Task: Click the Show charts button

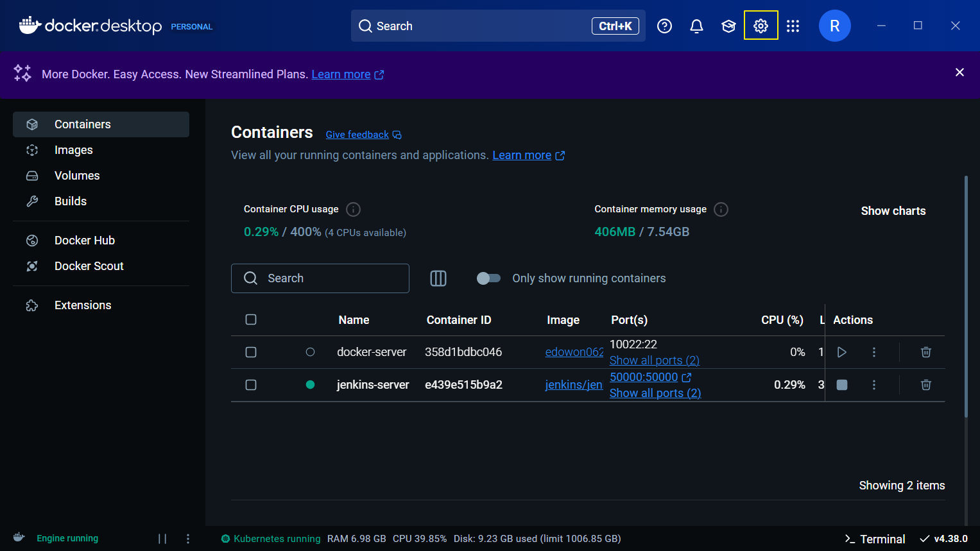Action: coord(893,211)
